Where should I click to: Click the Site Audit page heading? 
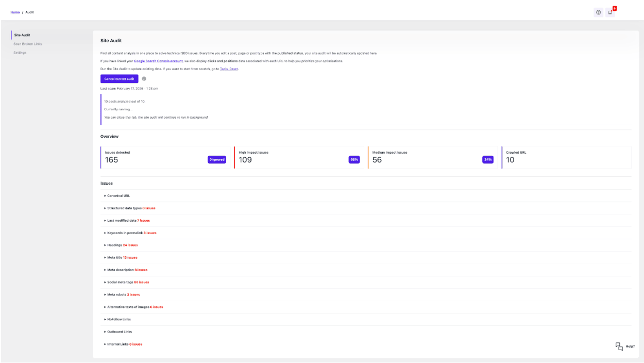[111, 41]
